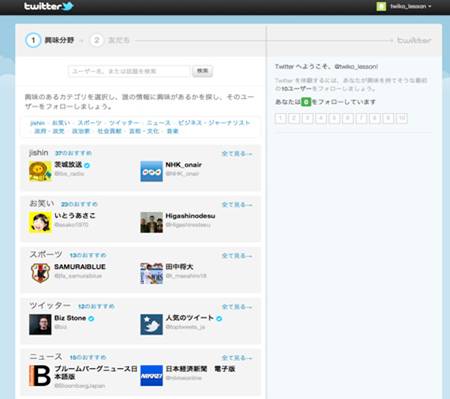View all in スポーツ section
Viewport: 450px width, 399px height.
point(237,256)
